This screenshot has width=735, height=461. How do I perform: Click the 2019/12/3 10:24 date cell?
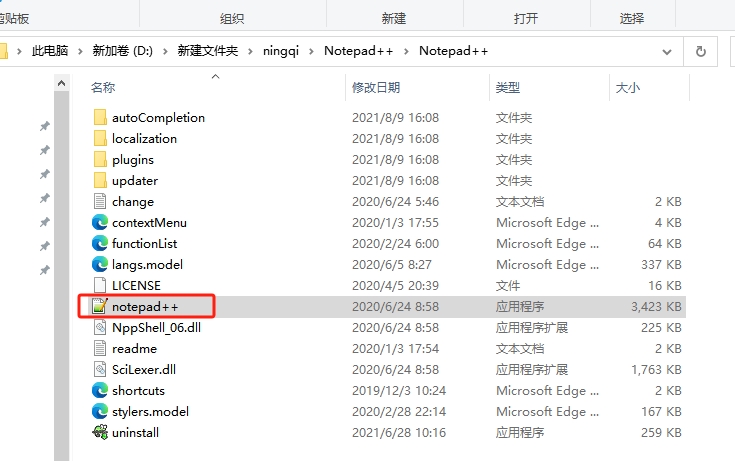(x=399, y=390)
